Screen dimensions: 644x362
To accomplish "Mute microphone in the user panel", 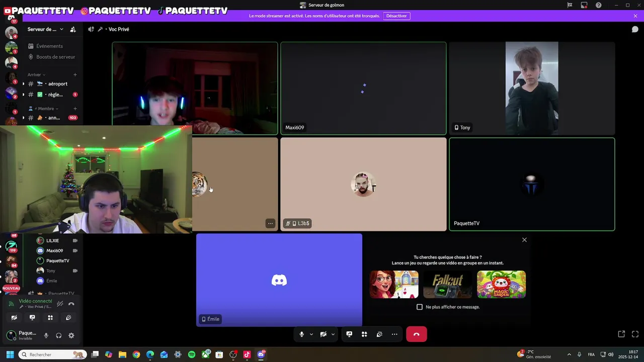I will [x=46, y=335].
